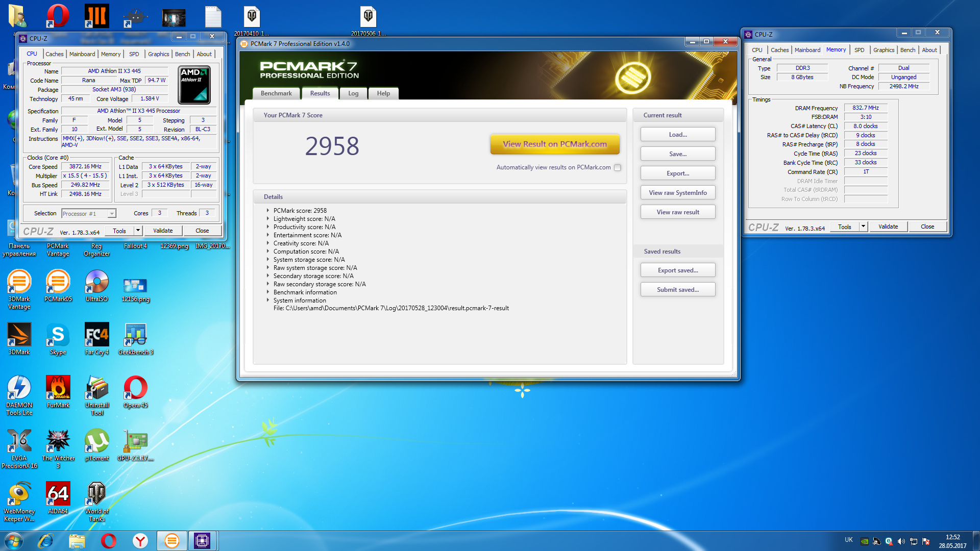Open Internet Explorer from the taskbar
The width and height of the screenshot is (980, 551).
pyautogui.click(x=45, y=541)
